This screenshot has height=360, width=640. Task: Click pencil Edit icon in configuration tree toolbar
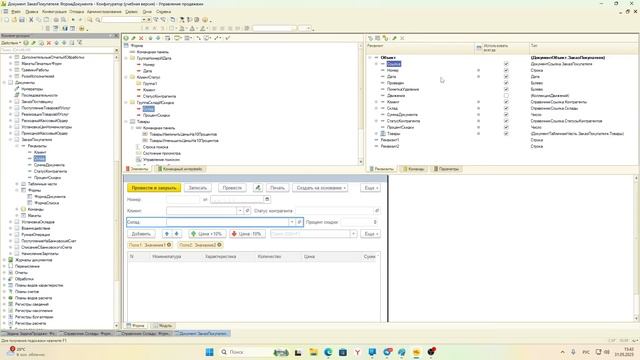click(x=34, y=42)
